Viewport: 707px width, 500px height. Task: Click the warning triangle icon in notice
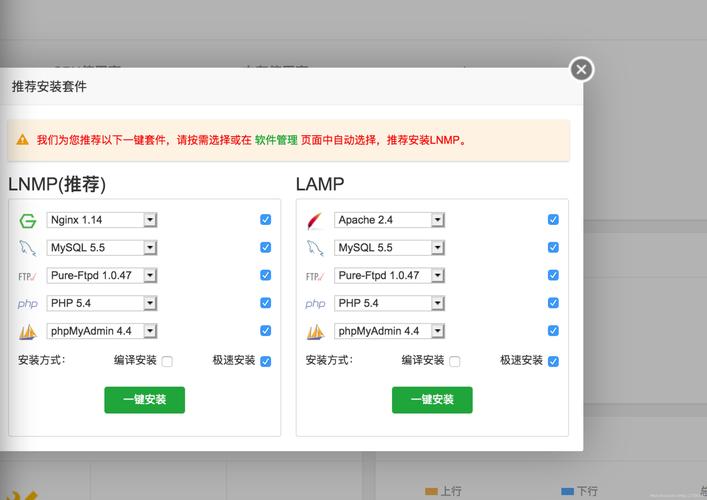23,140
